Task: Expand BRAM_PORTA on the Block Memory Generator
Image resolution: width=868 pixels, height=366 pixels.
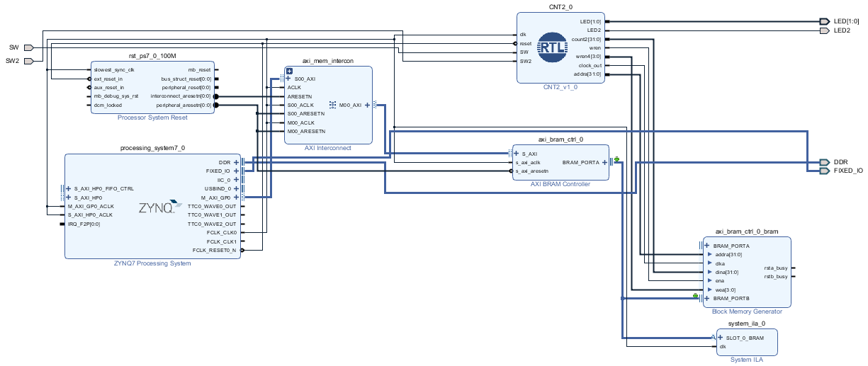Action: pos(707,246)
